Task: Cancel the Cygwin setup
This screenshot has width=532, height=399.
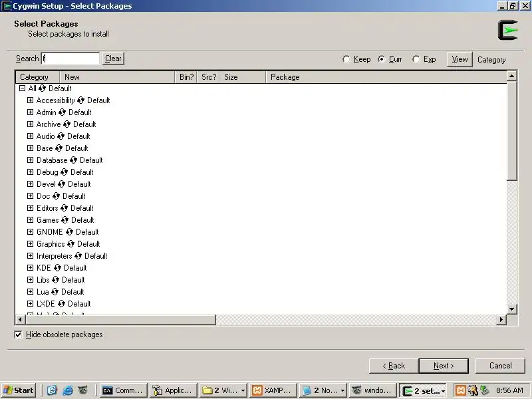Action: (x=500, y=366)
